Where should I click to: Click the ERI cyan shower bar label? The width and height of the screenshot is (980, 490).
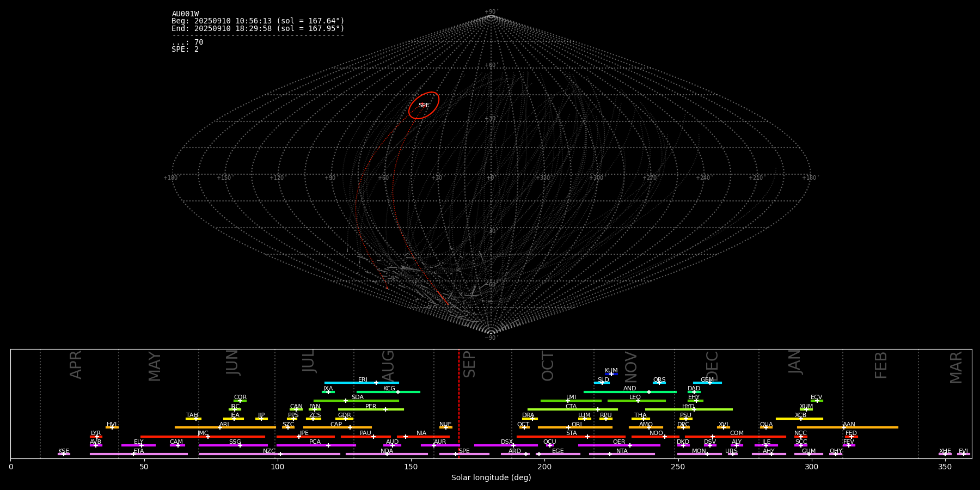(x=363, y=380)
